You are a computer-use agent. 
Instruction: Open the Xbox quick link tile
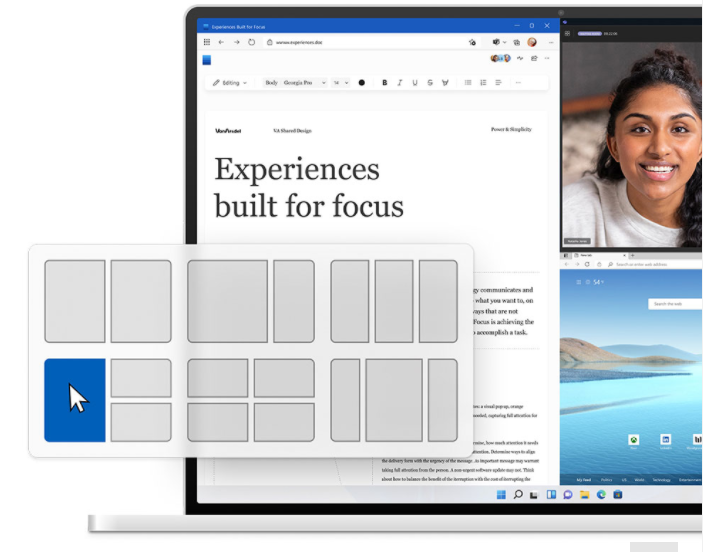(634, 441)
